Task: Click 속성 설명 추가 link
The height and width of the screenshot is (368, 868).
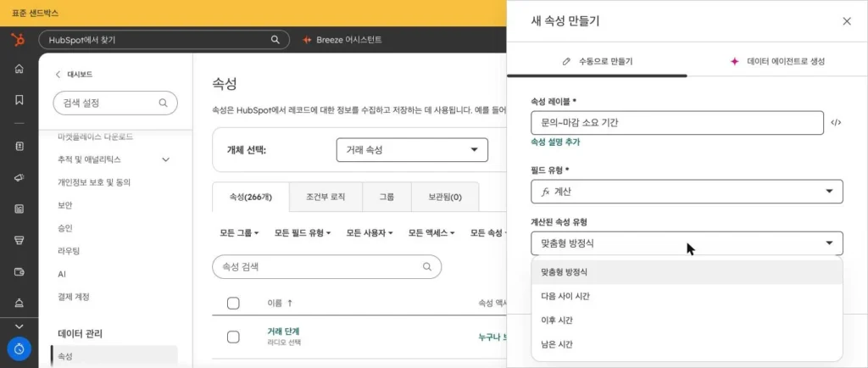Action: [x=555, y=142]
